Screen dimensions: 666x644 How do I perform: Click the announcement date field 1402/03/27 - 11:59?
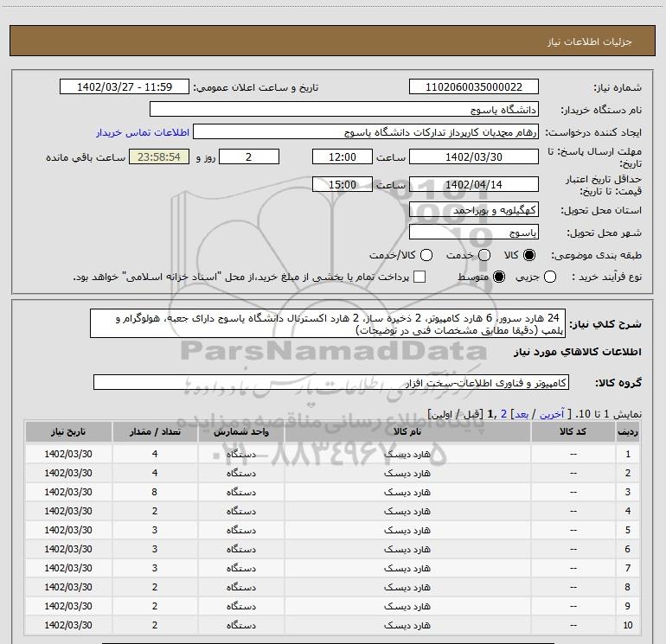[125, 86]
